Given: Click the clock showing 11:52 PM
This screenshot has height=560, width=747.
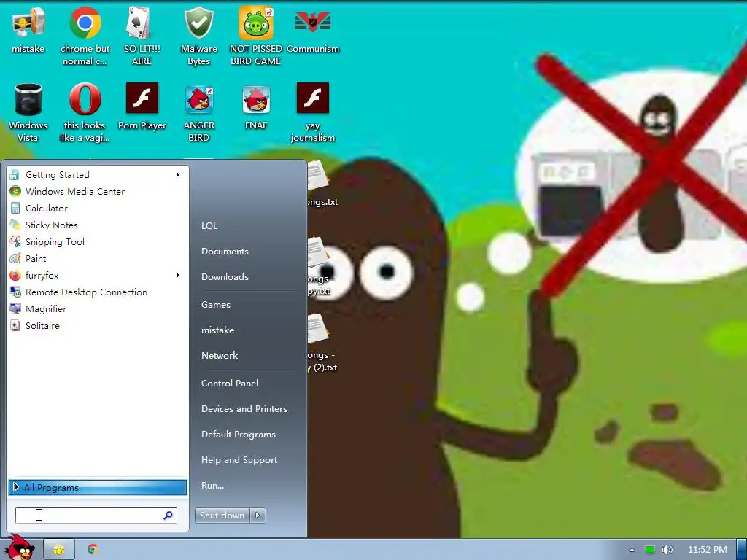Looking at the screenshot, I should click(708, 550).
